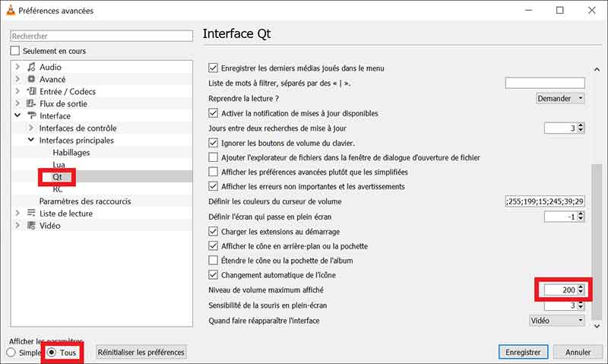Select Qt in the tree
This screenshot has width=608, height=364.
58,177
